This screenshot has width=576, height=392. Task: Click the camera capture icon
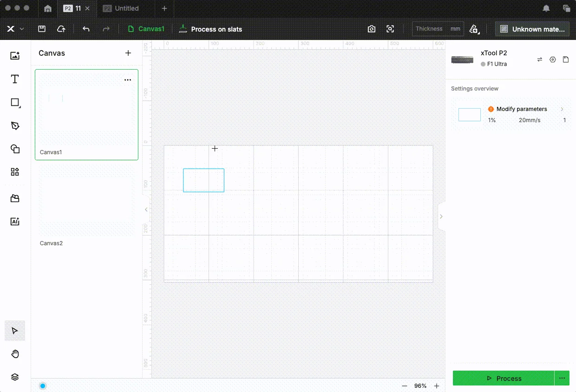pyautogui.click(x=372, y=29)
